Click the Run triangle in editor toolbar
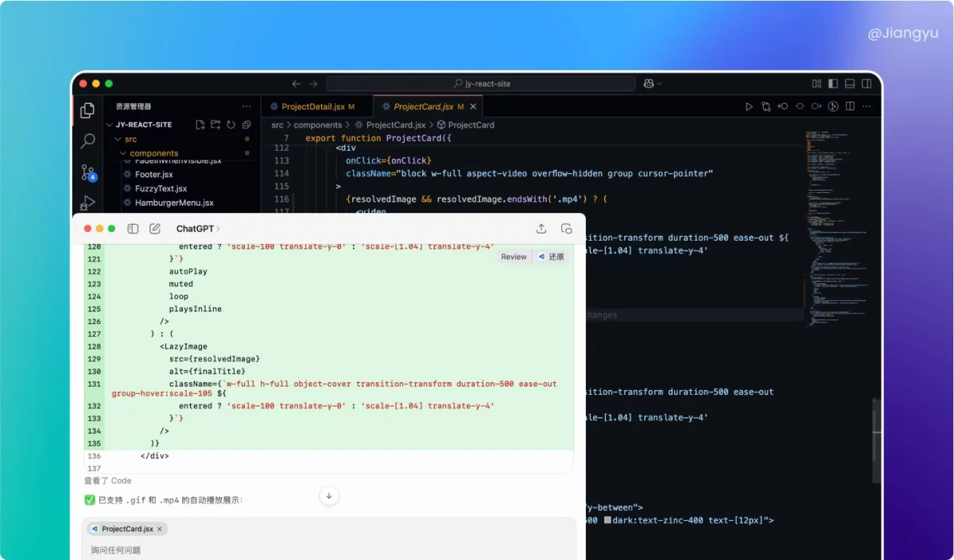This screenshot has height=560, width=954. (x=748, y=106)
